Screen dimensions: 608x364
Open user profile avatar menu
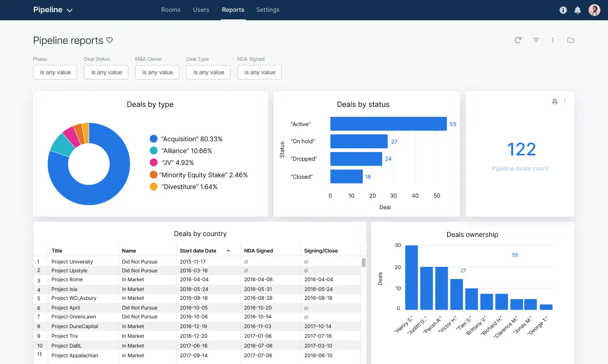pyautogui.click(x=594, y=10)
